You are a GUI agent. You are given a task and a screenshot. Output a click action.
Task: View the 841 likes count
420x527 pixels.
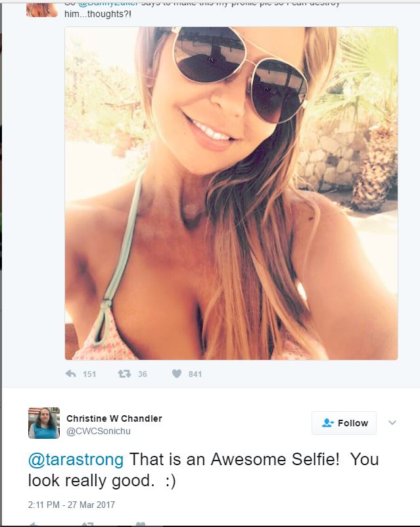195,374
